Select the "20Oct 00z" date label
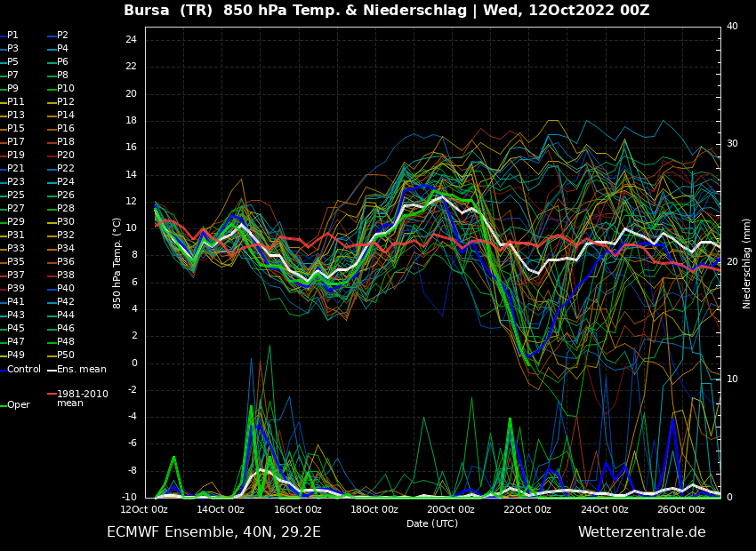The height and width of the screenshot is (551, 756). click(451, 509)
